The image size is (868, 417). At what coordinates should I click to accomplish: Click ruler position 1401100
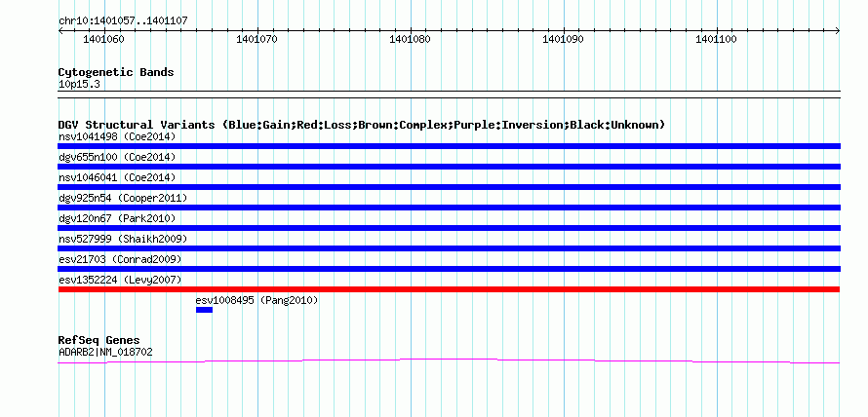716,39
